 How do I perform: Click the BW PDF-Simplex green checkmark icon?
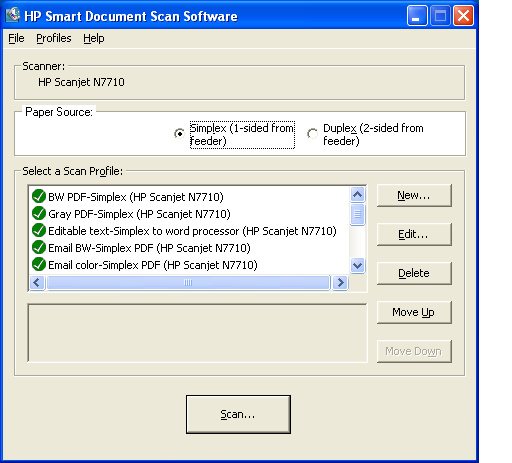(x=39, y=196)
